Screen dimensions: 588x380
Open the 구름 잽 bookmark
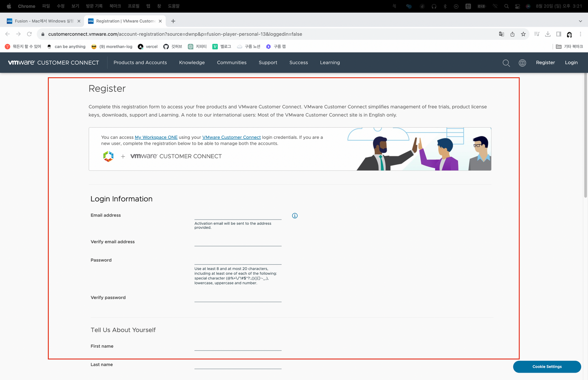coord(276,46)
